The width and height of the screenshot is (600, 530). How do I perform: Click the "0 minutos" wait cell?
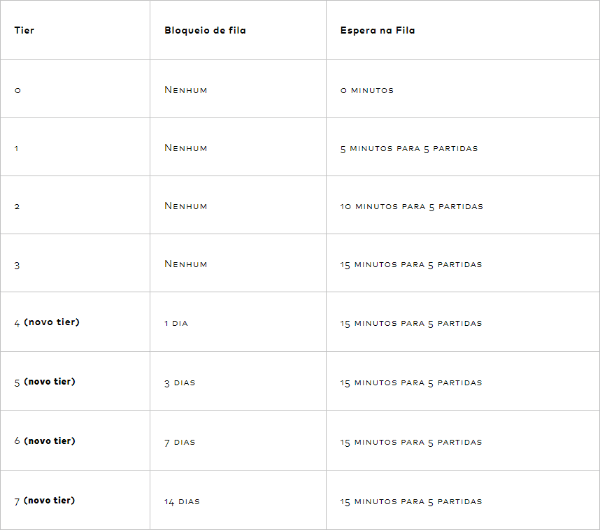click(367, 90)
